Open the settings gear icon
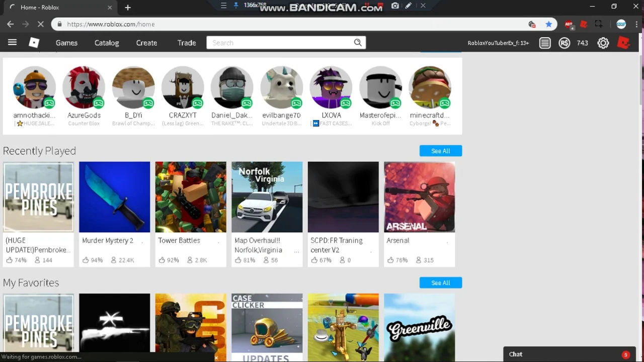Image resolution: width=644 pixels, height=362 pixels. click(603, 43)
